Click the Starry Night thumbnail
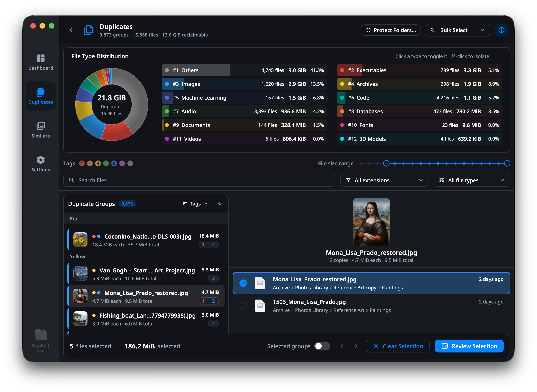The height and width of the screenshot is (392, 537). click(80, 274)
